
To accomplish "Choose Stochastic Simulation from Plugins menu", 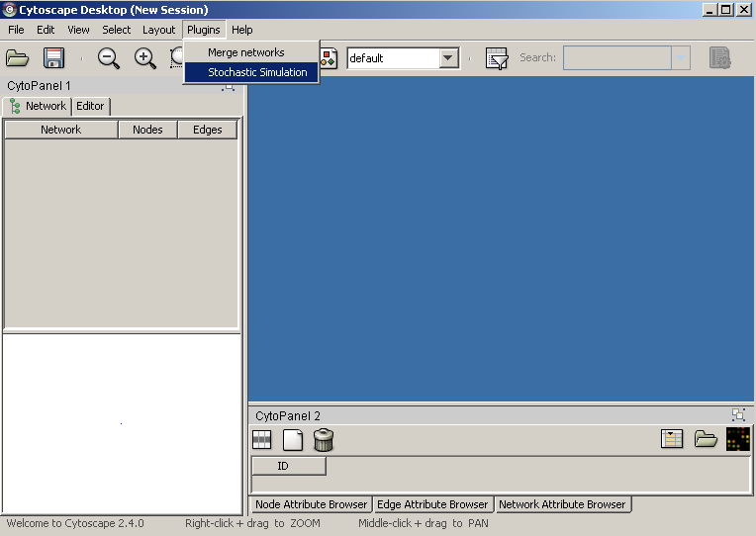I will coord(251,72).
